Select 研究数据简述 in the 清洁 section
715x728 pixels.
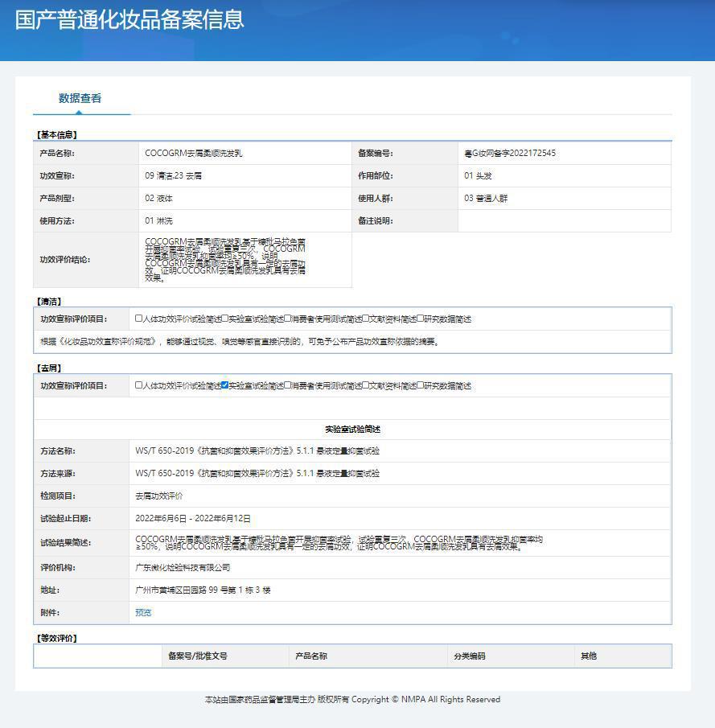[x=420, y=319]
